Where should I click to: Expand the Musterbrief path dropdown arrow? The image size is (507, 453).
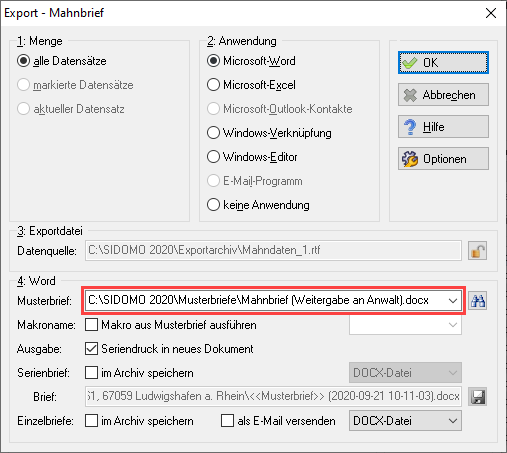click(453, 301)
